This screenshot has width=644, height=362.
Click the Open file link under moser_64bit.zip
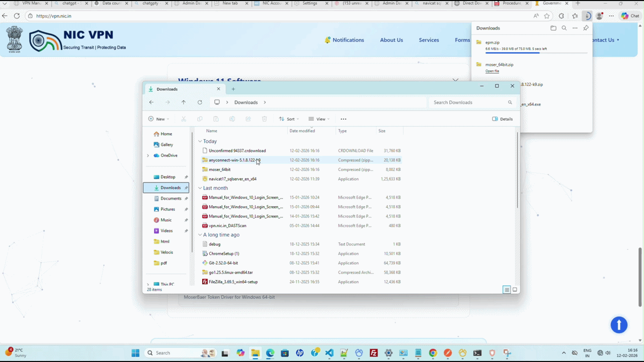click(492, 71)
